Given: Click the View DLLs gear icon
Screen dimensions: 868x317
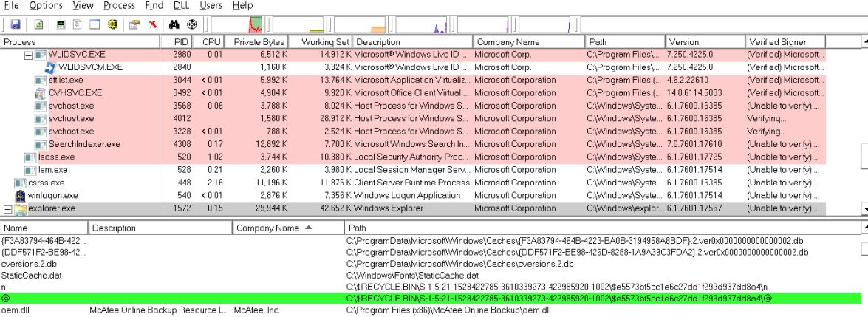Looking at the screenshot, I should [113, 25].
